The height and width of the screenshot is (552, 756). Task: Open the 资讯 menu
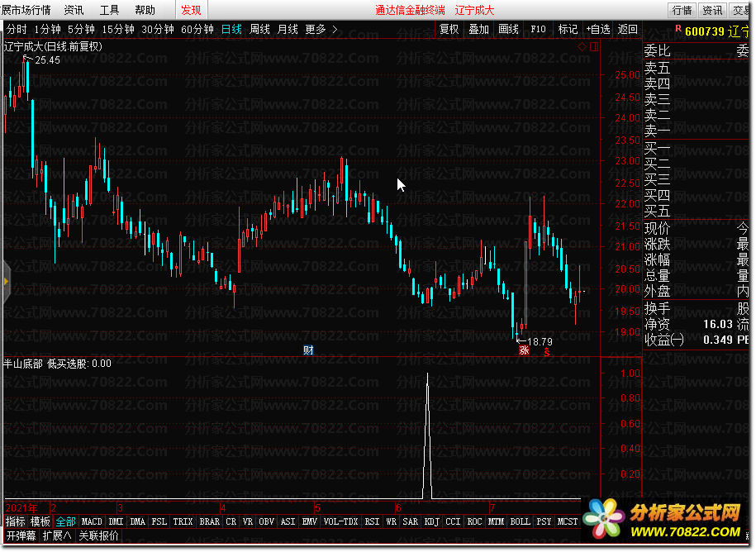(74, 10)
